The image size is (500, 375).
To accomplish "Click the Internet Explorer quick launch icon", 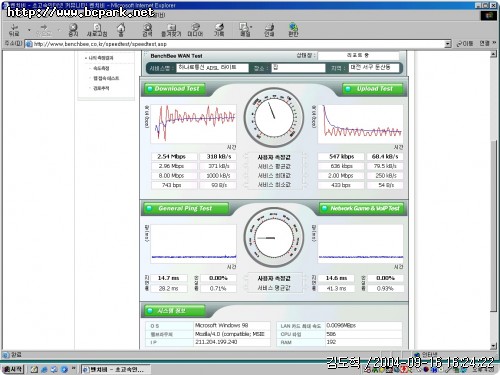I will click(44, 369).
